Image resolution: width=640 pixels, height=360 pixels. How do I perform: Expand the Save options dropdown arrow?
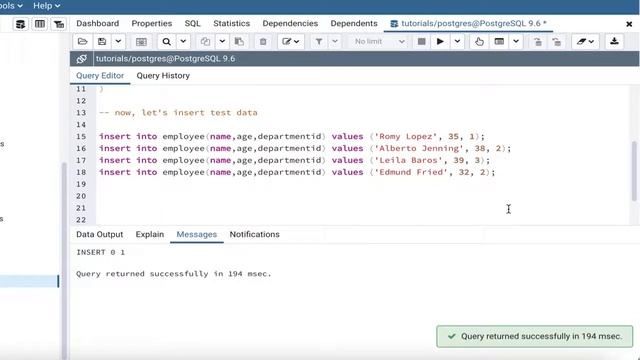click(118, 41)
